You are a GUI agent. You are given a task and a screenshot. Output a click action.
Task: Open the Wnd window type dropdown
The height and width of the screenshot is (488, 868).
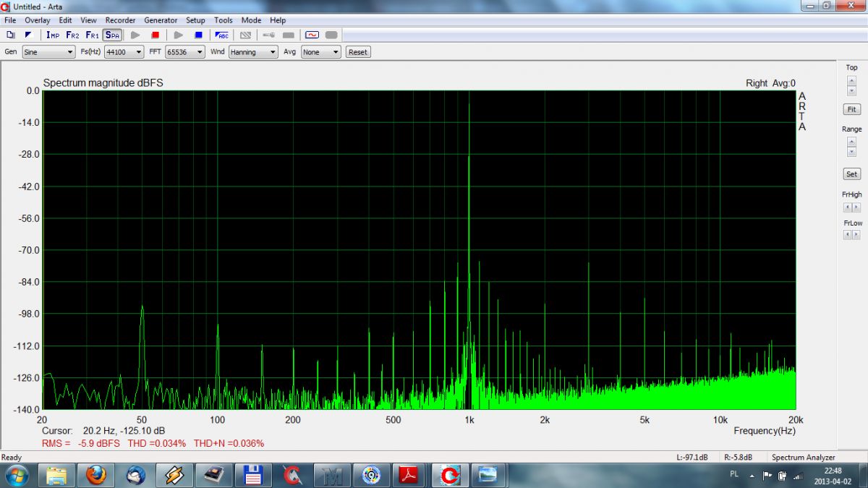click(253, 52)
